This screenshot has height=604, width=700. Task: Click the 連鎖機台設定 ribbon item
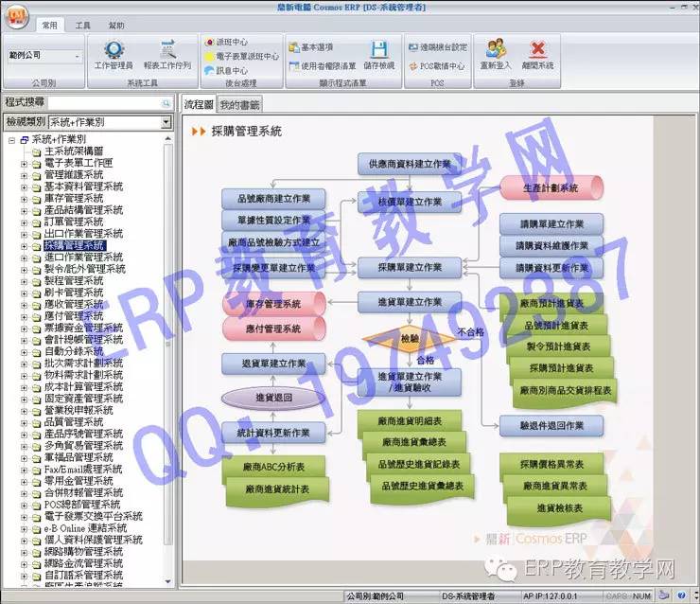(436, 46)
